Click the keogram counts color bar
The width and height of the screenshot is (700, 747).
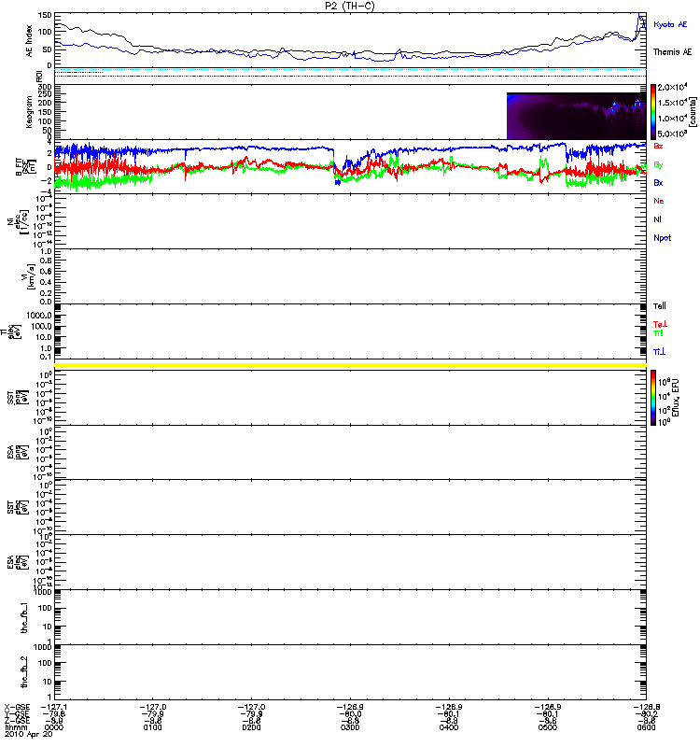(x=653, y=112)
